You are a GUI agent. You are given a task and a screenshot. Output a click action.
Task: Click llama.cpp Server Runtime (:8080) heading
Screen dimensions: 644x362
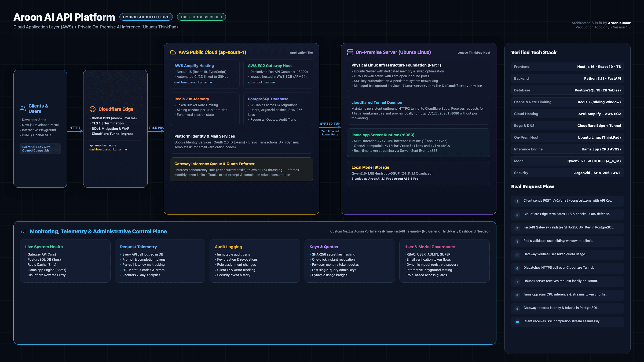(x=383, y=135)
